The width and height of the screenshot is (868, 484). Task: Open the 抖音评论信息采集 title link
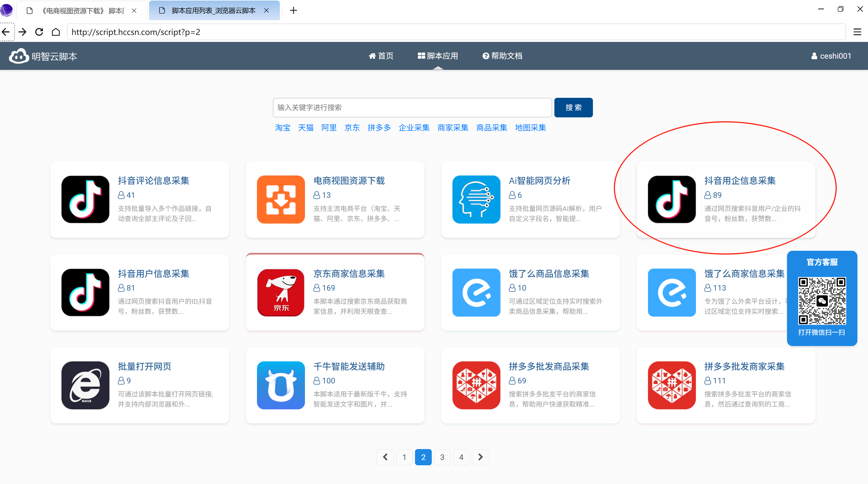click(x=153, y=181)
